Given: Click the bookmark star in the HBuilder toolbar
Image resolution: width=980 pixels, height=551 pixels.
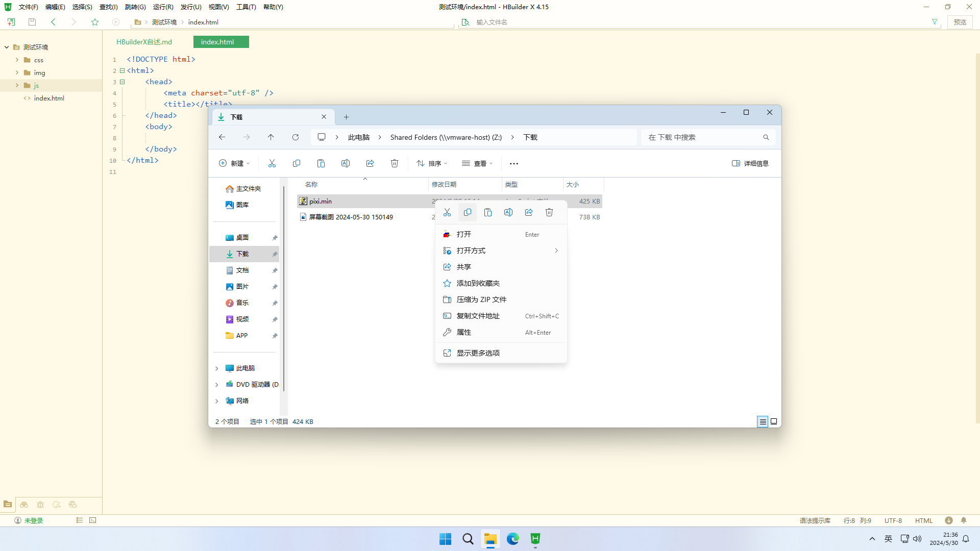Looking at the screenshot, I should 95,22.
